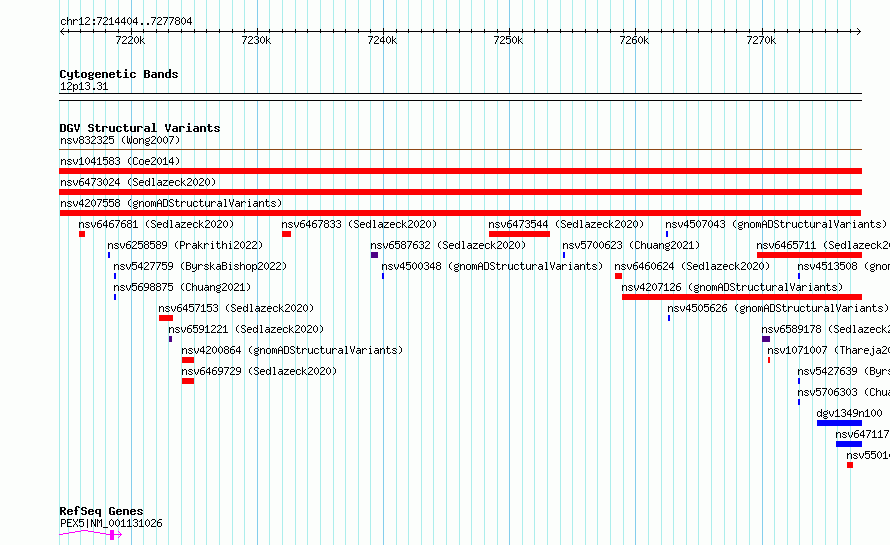Screen dimensions: 890x545
Task: Click the 7220k ruler tick label
Action: pyautogui.click(x=130, y=40)
